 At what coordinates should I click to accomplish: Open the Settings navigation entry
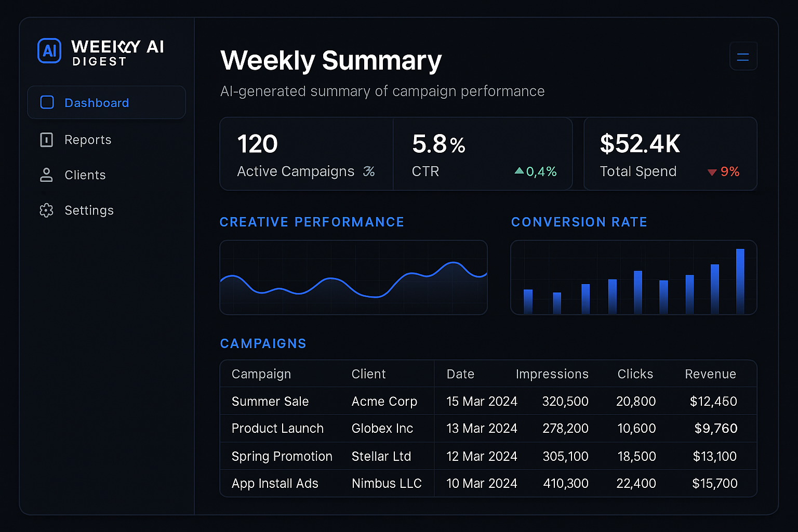(x=89, y=210)
